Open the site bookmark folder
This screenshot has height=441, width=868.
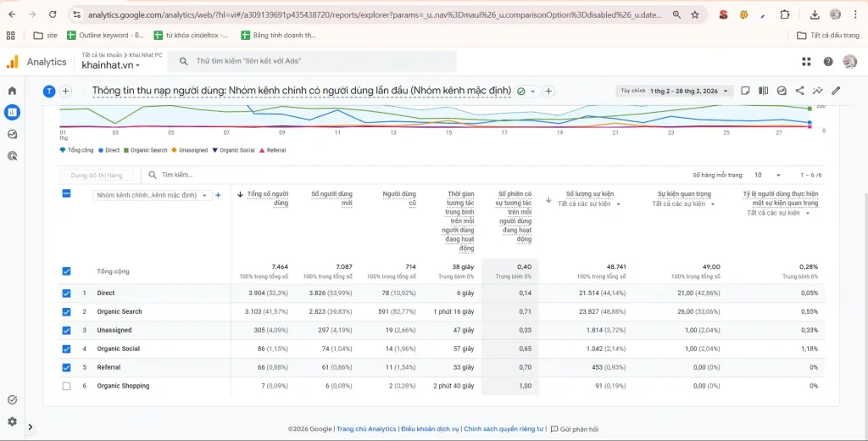pyautogui.click(x=46, y=36)
